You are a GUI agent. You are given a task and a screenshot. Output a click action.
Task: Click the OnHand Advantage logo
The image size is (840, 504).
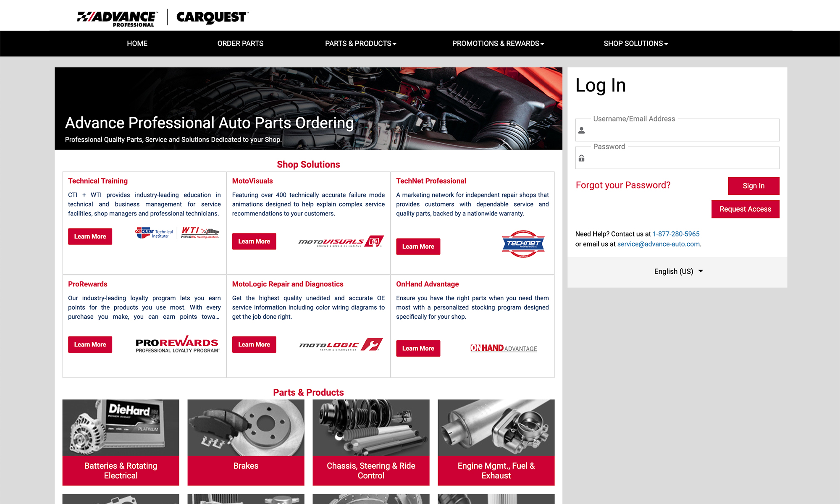tap(504, 348)
